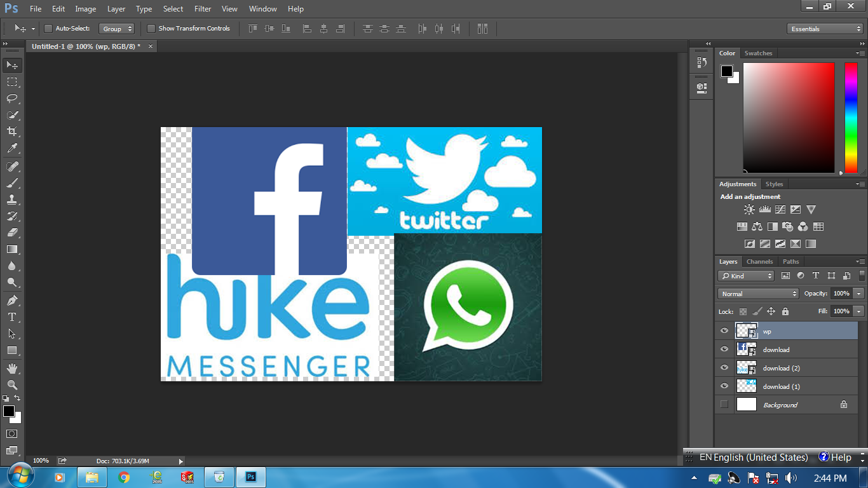868x488 pixels.
Task: Close the Untitled-1 document tab
Action: pyautogui.click(x=150, y=46)
